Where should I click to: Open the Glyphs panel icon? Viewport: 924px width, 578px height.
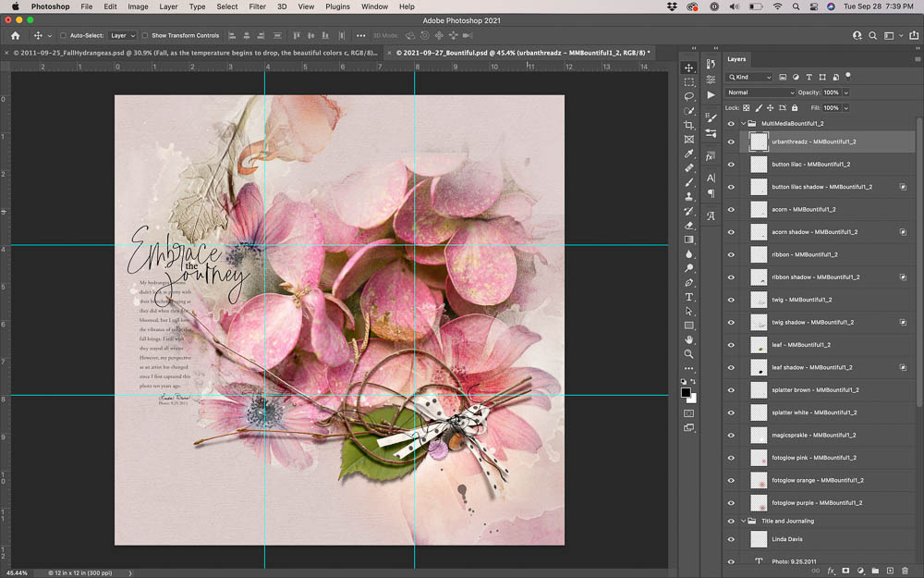click(x=711, y=215)
